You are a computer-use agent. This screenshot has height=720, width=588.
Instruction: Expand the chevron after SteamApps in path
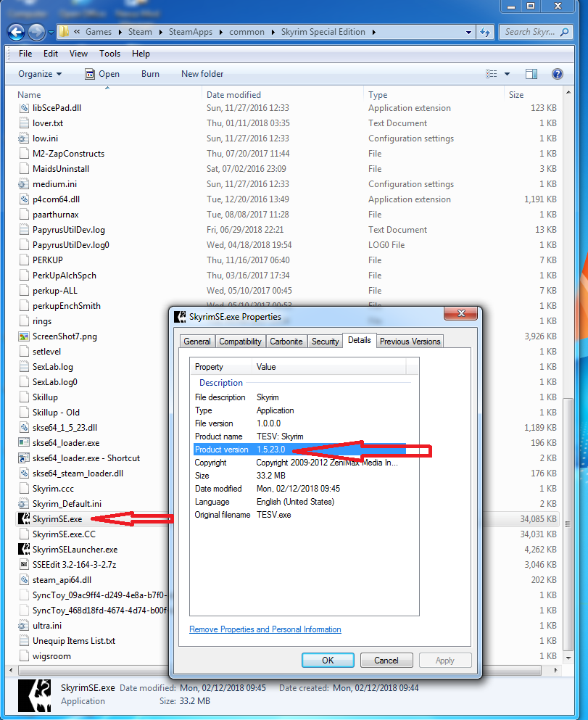click(x=221, y=32)
